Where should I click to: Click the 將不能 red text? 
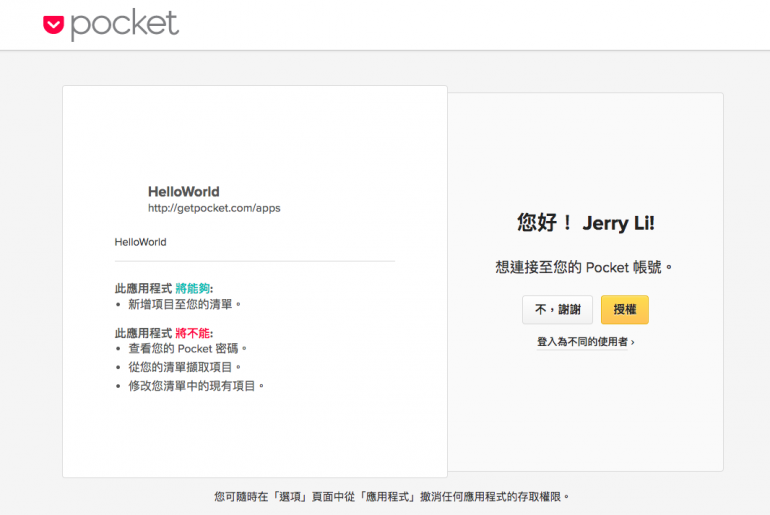(x=192, y=333)
